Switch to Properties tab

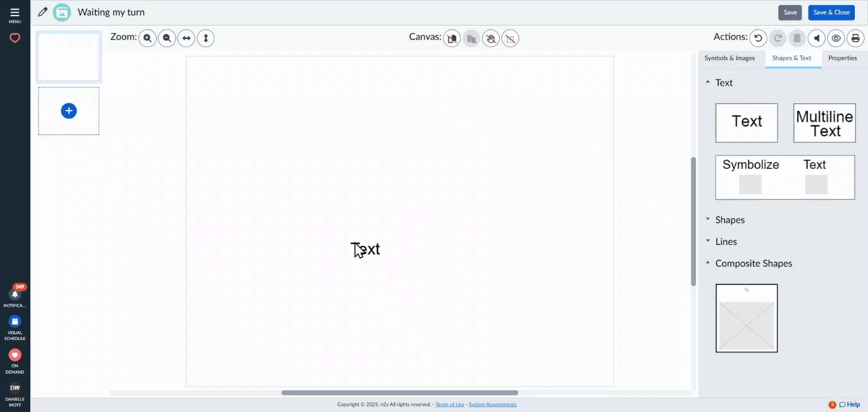coord(842,58)
